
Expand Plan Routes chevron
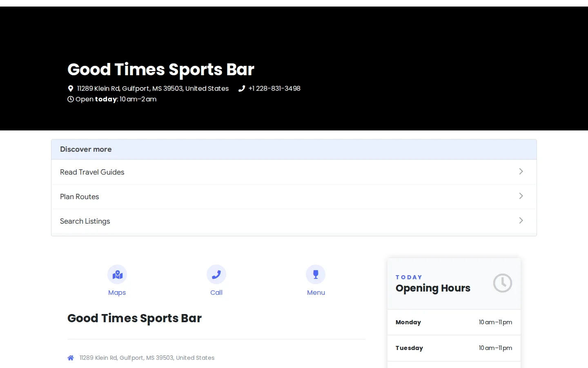pos(521,196)
